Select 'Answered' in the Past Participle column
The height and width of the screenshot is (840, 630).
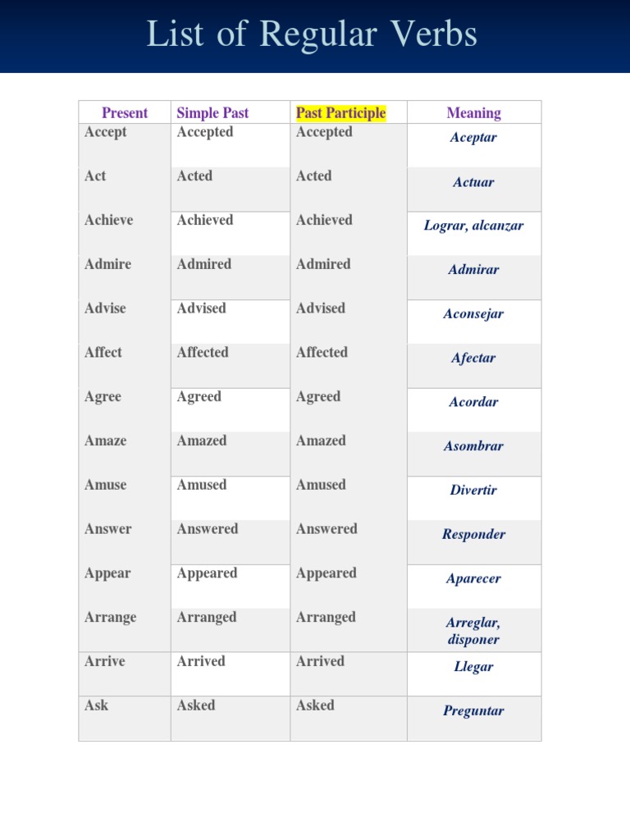click(326, 529)
